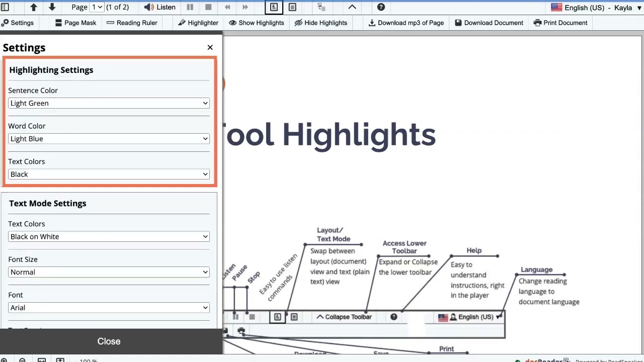Open Font Size dropdown
The height and width of the screenshot is (362, 644).
[x=109, y=272]
